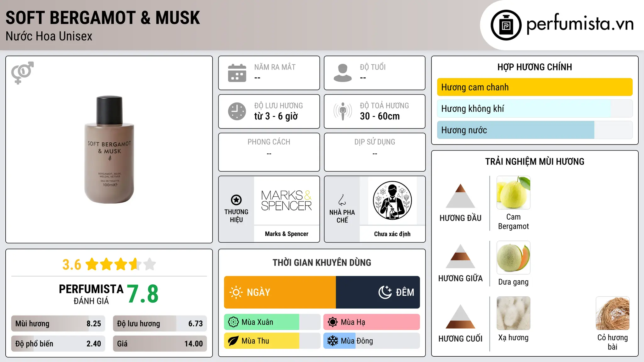Viewport: 644px width, 362px height.
Task: Click the sun icon beside Mùa Hạ
Action: tap(333, 322)
